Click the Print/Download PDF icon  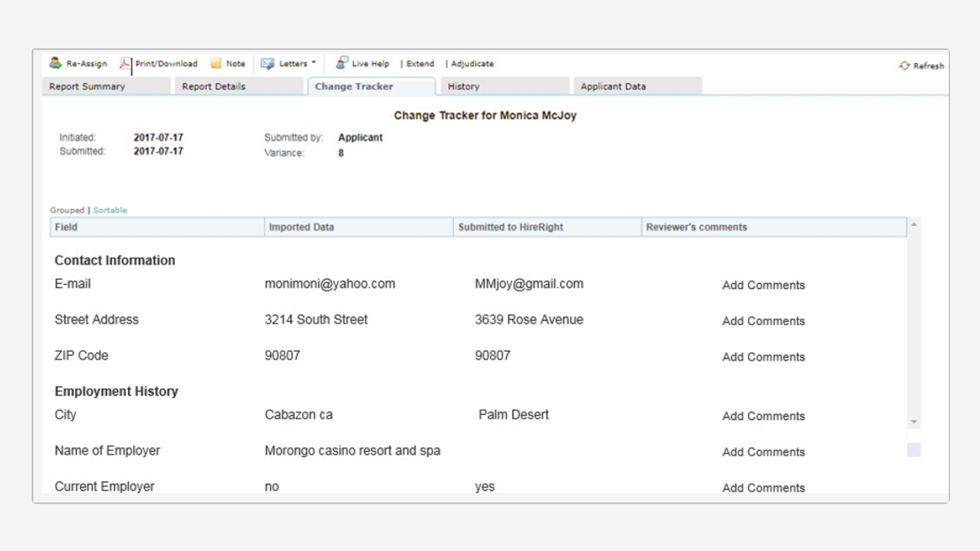coord(125,63)
